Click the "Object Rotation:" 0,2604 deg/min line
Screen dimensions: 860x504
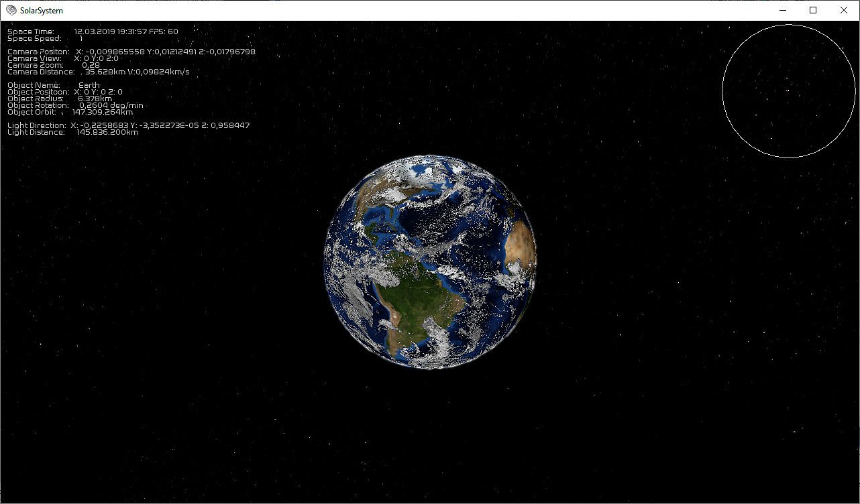point(75,105)
